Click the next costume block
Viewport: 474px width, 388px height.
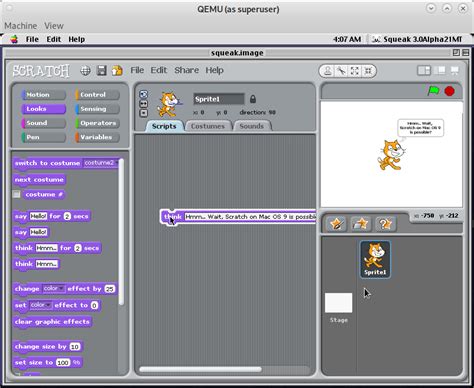(x=39, y=180)
